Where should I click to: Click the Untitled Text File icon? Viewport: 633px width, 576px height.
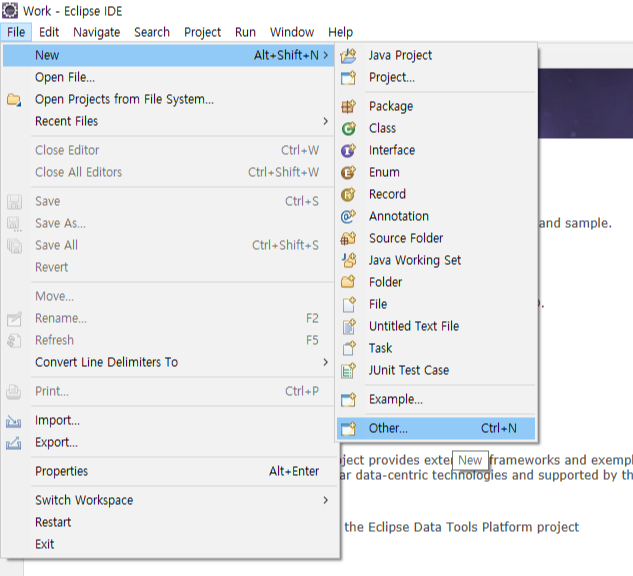pyautogui.click(x=348, y=326)
